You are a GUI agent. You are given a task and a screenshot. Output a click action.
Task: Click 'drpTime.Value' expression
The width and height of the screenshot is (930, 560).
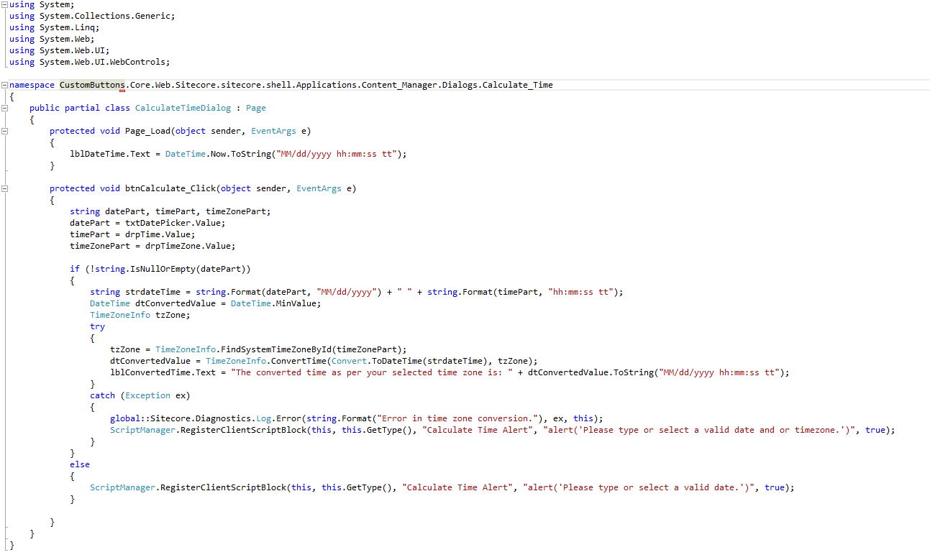pos(158,234)
